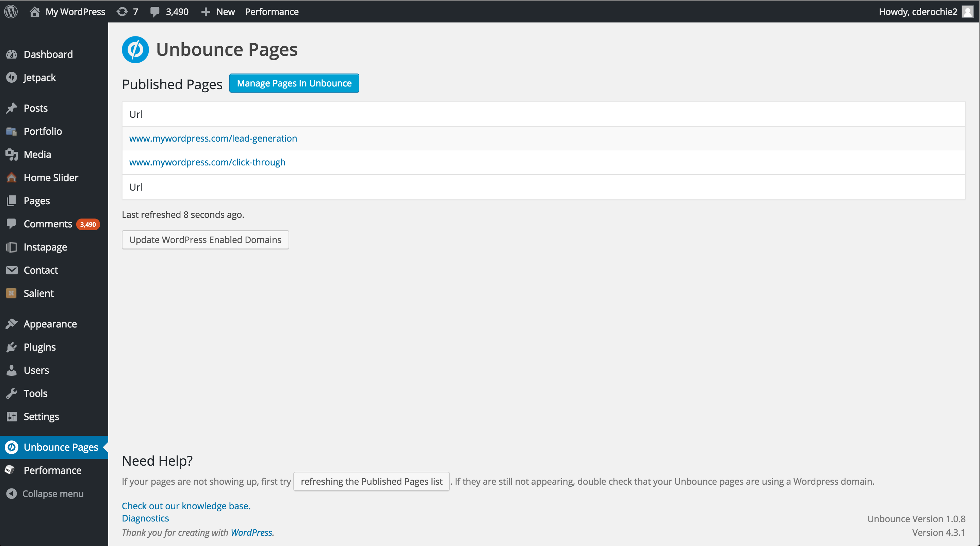Click the large Unbounce logo in page header

tap(135, 49)
